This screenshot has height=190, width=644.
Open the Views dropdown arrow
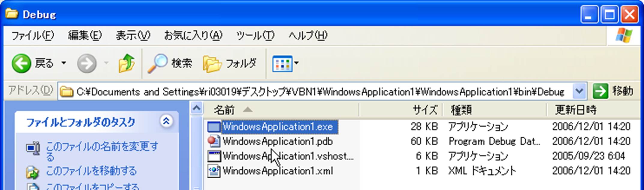(297, 63)
